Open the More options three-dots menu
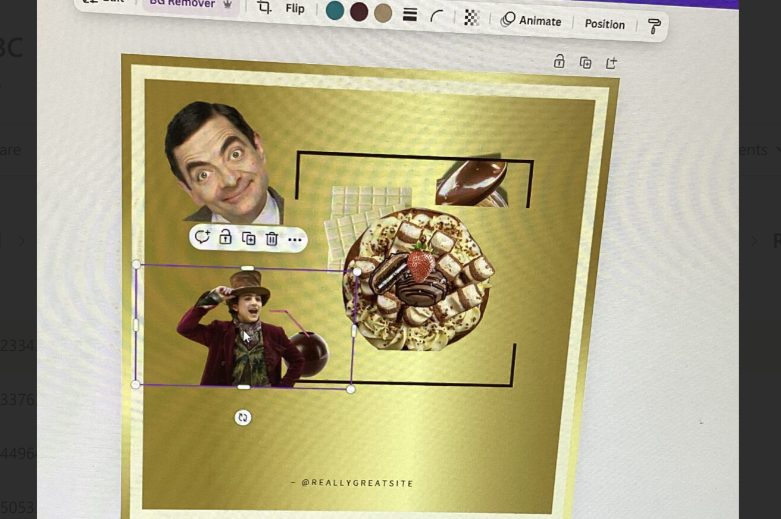Viewport: 781px width, 519px height. click(294, 240)
